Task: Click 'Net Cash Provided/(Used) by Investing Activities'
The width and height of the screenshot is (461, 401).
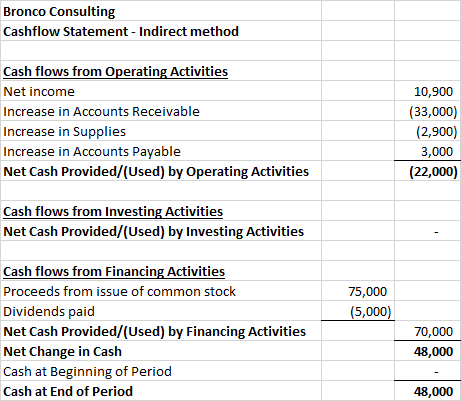Action: pyautogui.click(x=154, y=232)
